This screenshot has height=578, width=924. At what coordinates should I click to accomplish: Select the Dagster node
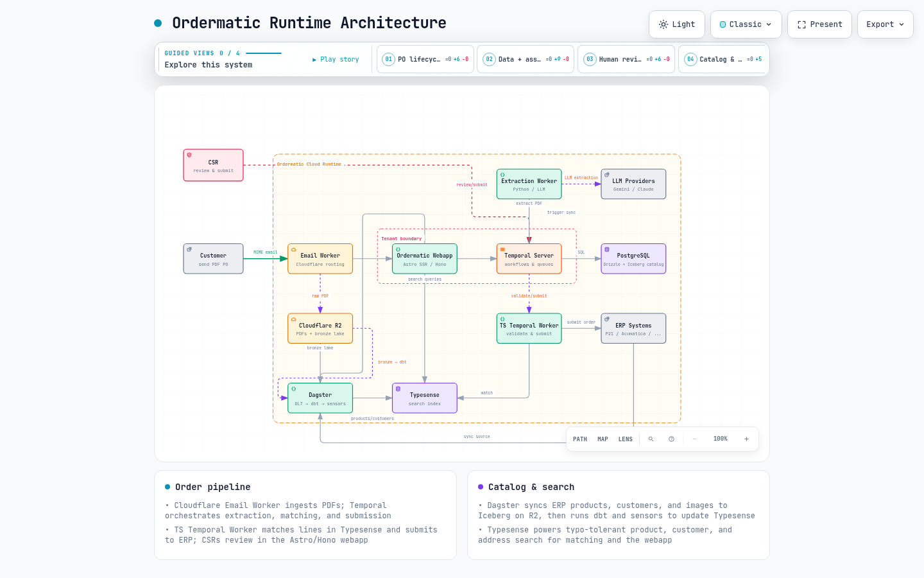click(320, 398)
